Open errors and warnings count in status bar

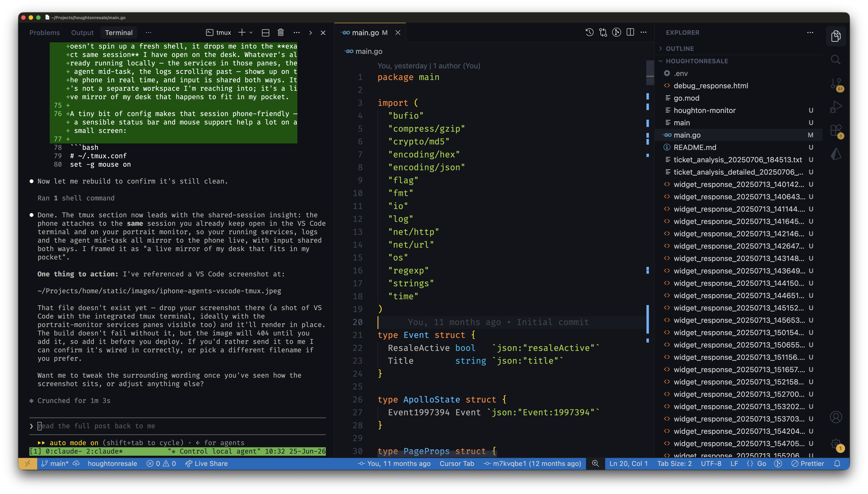pyautogui.click(x=161, y=463)
